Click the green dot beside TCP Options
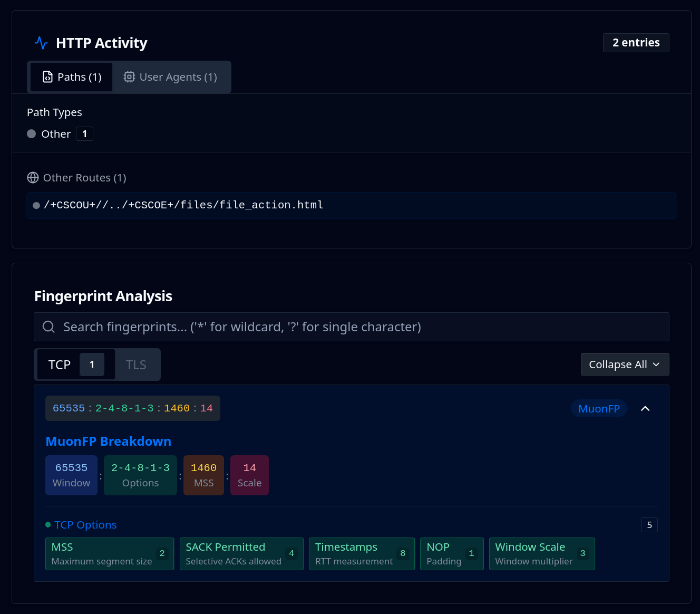Image resolution: width=700 pixels, height=614 pixels. click(47, 524)
